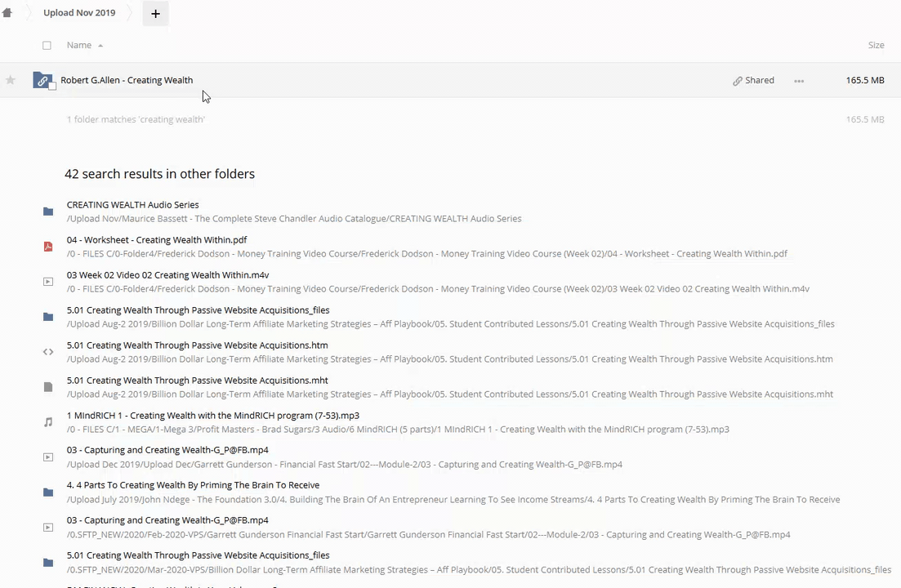Click the code icon for Passive Website Acquisitions.htm
This screenshot has width=901, height=588.
[x=48, y=352]
